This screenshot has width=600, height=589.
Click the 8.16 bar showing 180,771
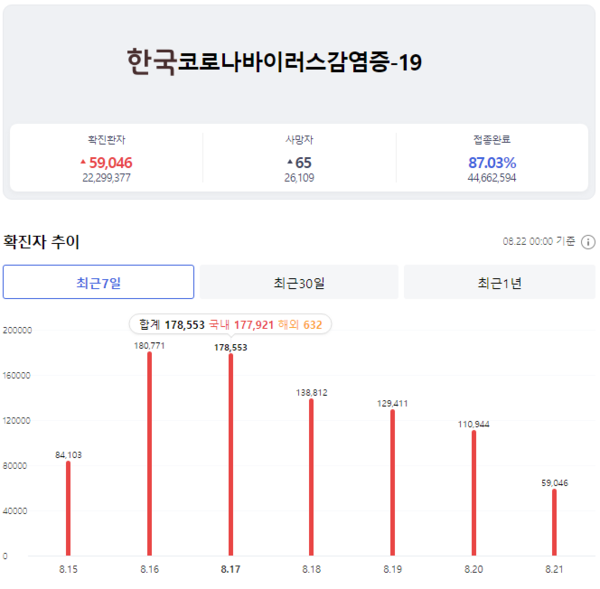(149, 454)
